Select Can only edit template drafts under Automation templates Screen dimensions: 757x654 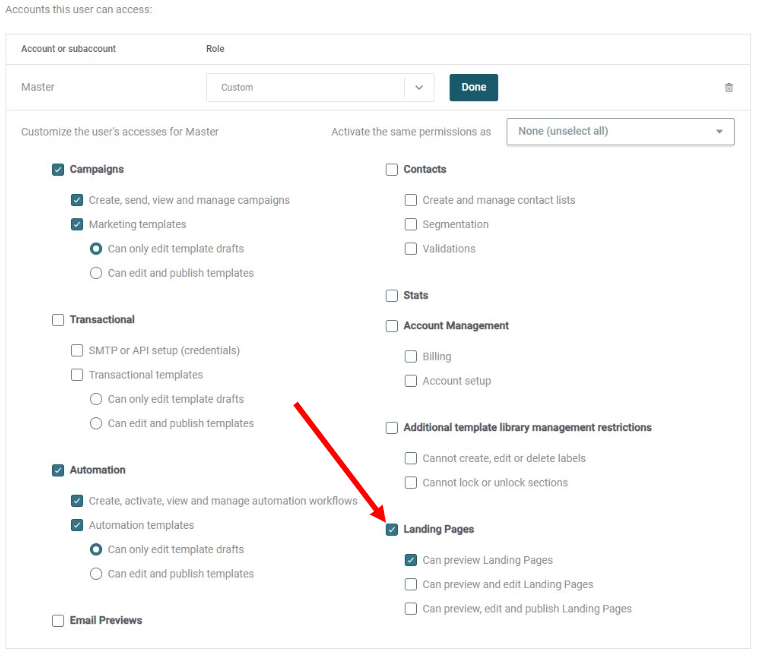point(96,549)
